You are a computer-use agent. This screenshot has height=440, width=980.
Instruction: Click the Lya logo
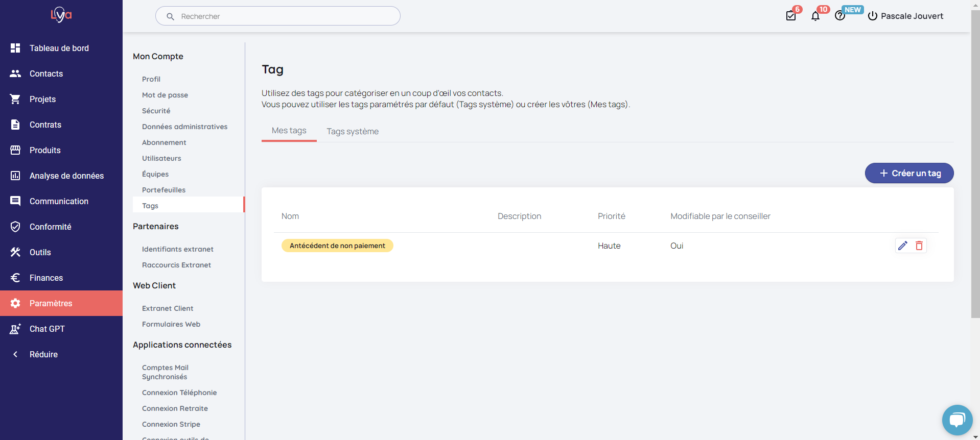click(61, 15)
